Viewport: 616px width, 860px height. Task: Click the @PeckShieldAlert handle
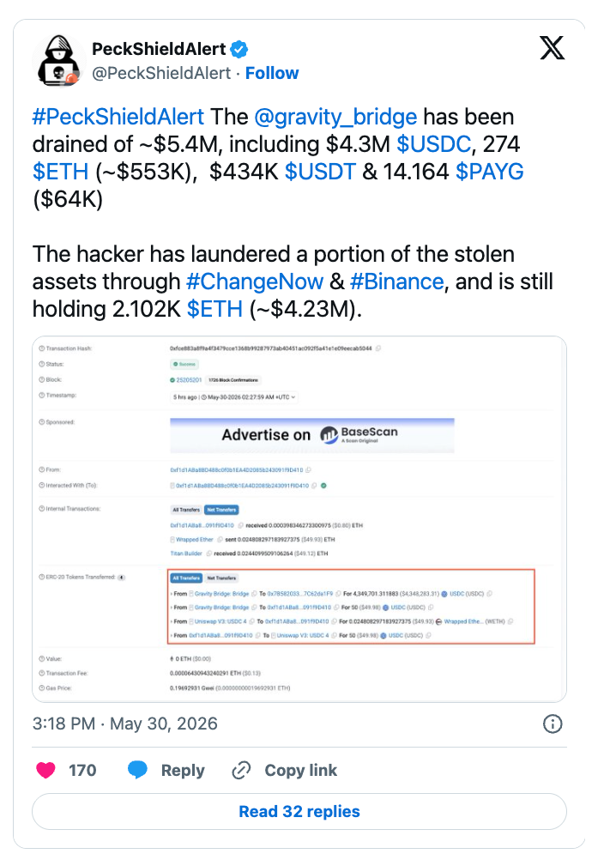coord(161,73)
